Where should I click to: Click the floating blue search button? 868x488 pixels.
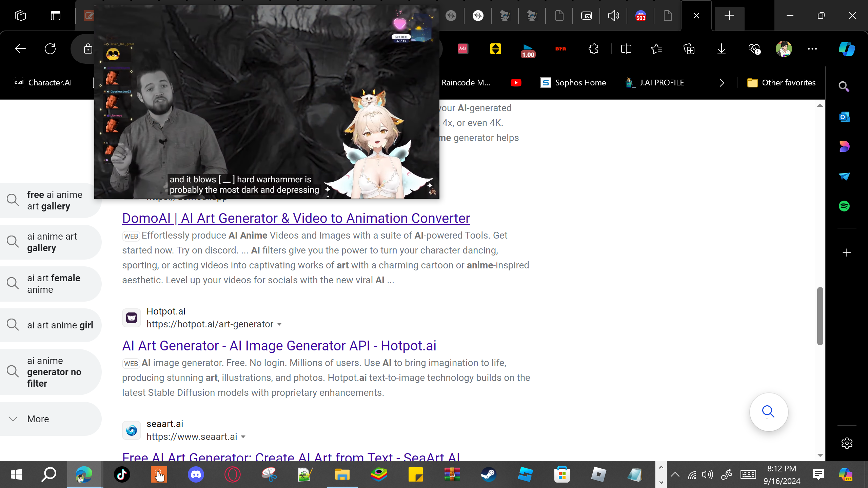(769, 412)
